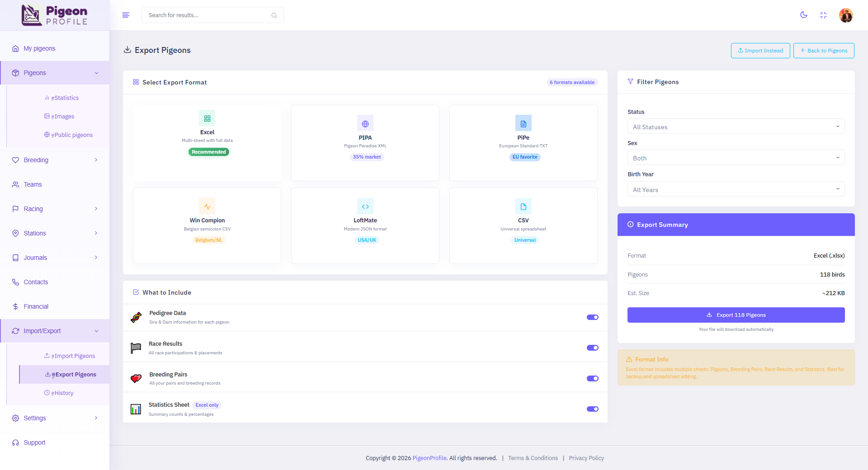Click the search magnifier icon
The width and height of the screenshot is (868, 470).
coord(274,15)
